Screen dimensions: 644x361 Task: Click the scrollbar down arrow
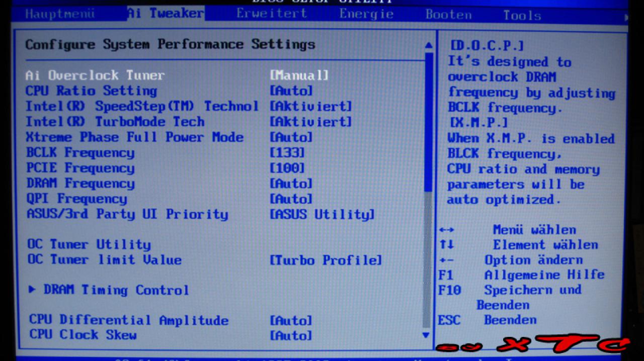[x=426, y=335]
